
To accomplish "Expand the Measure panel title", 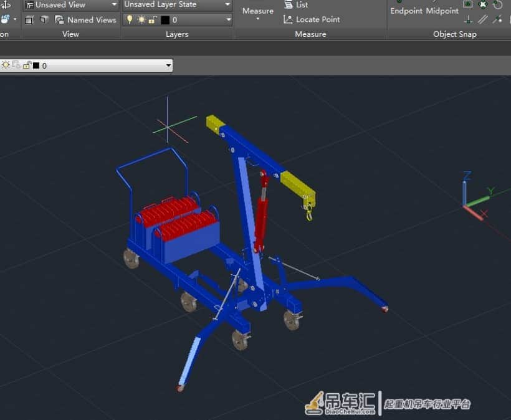I will [310, 34].
